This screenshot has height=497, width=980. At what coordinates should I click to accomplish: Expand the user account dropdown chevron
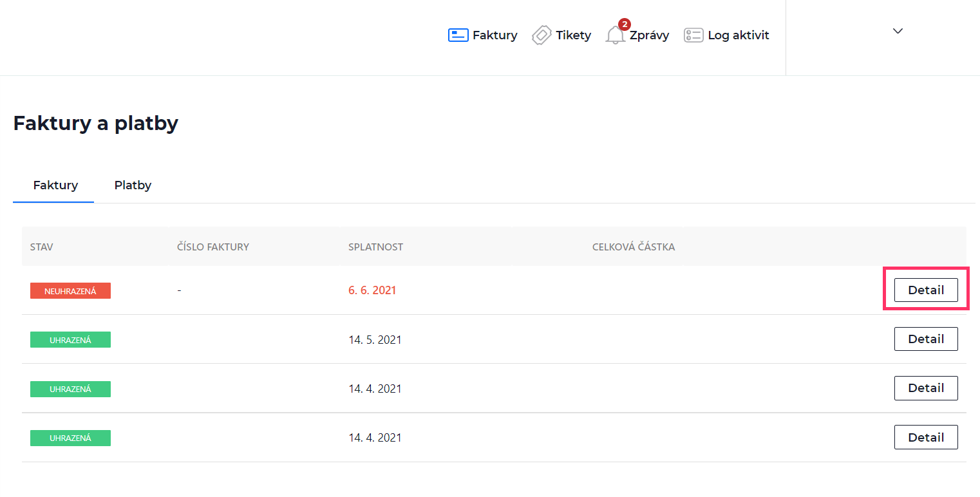898,31
